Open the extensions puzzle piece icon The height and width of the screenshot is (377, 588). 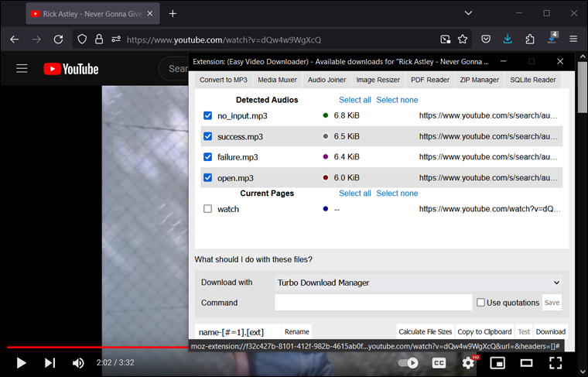(529, 39)
